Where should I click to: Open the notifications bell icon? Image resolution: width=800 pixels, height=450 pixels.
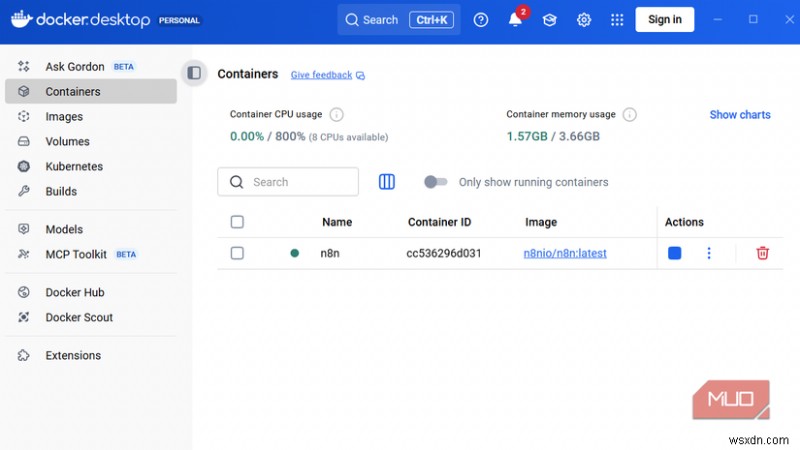[x=515, y=19]
